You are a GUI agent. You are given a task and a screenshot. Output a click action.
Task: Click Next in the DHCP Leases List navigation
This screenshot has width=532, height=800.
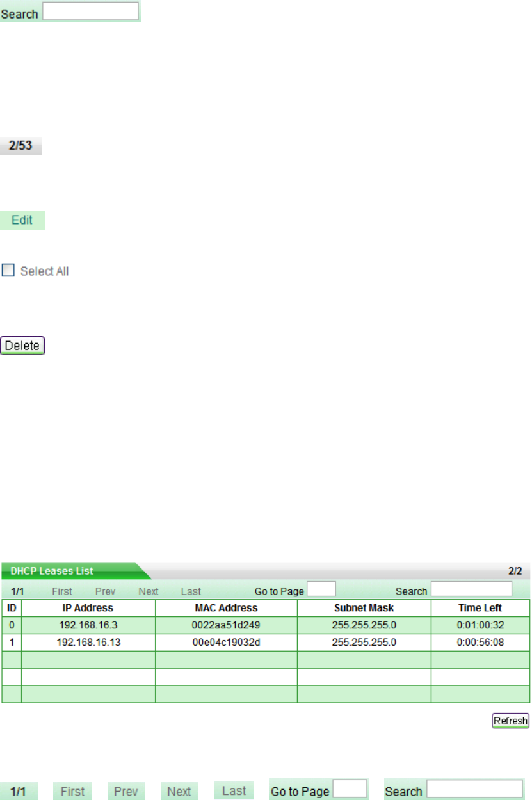pos(149,591)
